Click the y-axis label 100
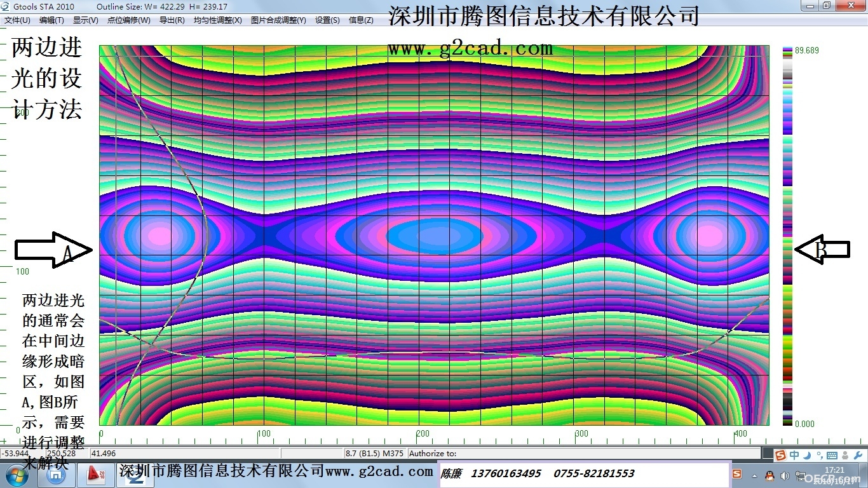Image resolution: width=868 pixels, height=488 pixels. point(23,271)
